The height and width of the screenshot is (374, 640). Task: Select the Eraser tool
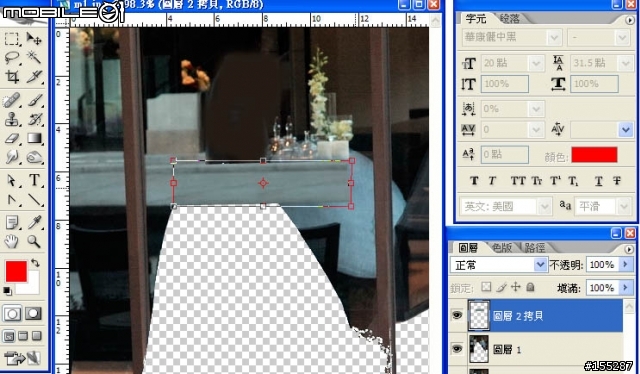(x=12, y=138)
